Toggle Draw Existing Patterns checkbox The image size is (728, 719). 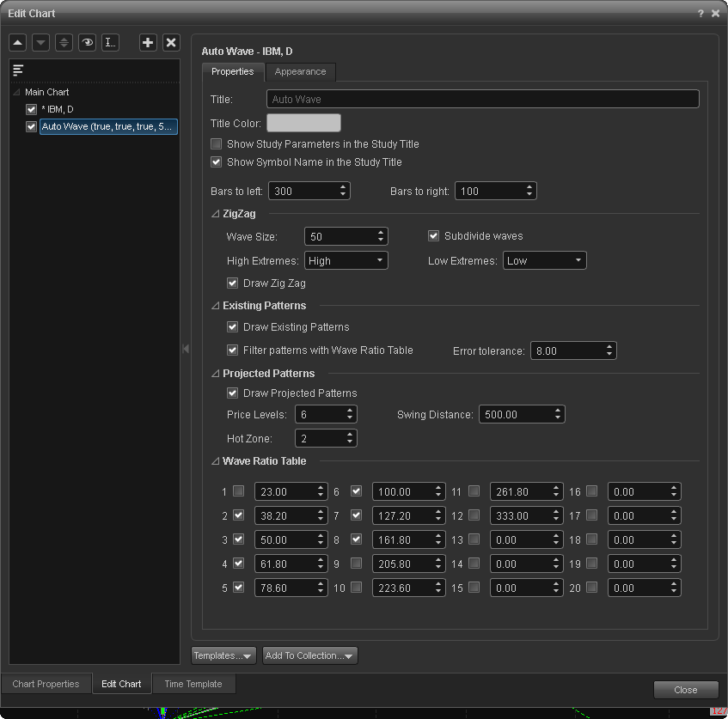pos(232,327)
